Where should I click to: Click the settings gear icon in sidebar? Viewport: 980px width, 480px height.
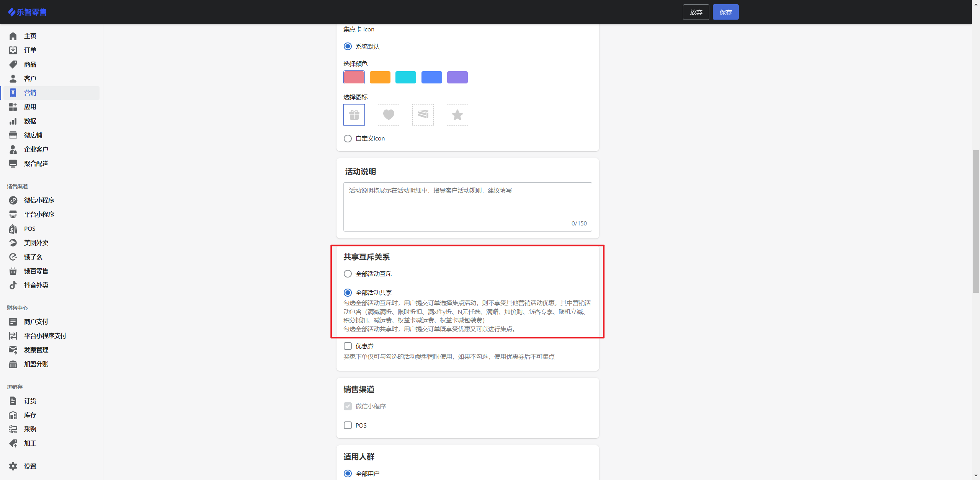(x=13, y=466)
